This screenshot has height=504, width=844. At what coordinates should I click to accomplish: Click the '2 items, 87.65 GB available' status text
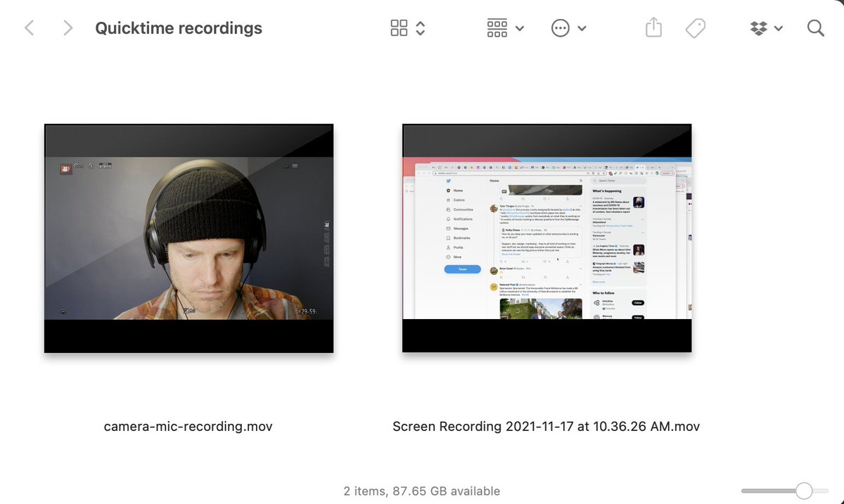pyautogui.click(x=422, y=491)
